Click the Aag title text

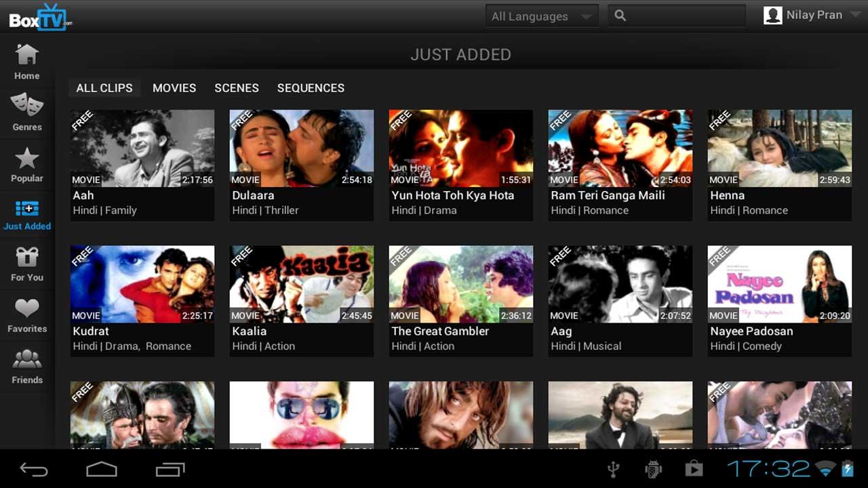561,331
